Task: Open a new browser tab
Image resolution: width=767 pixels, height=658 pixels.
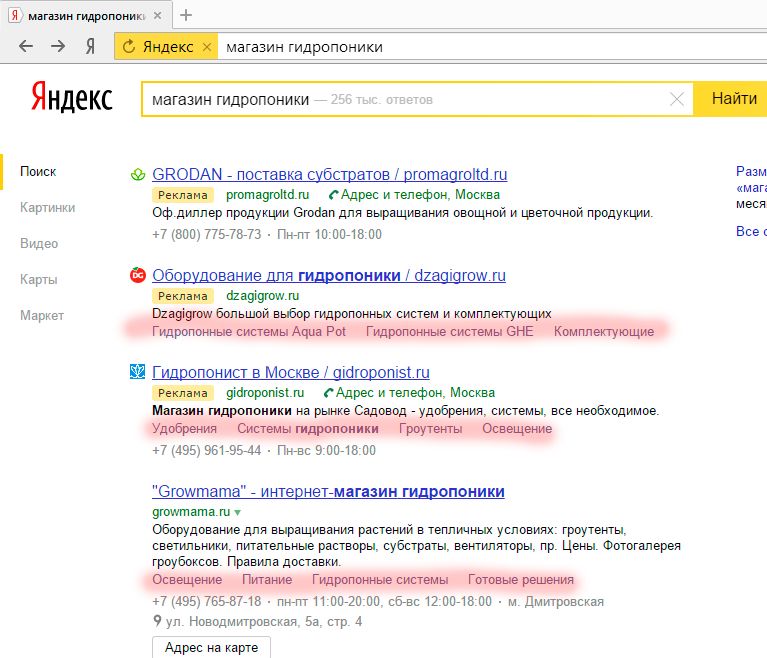Action: pyautogui.click(x=186, y=15)
